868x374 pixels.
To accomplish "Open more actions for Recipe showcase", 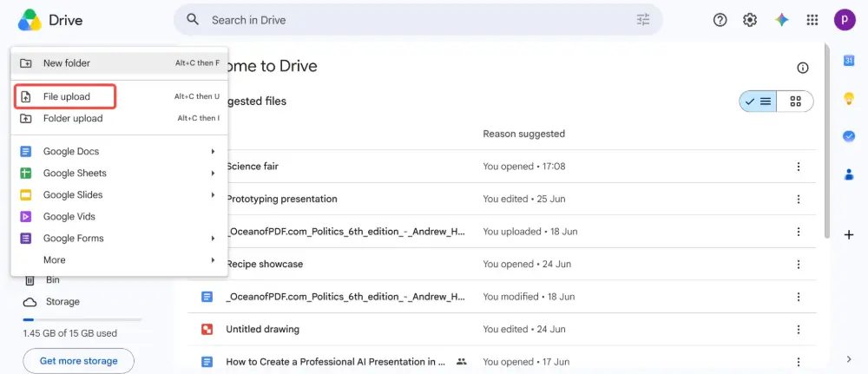I will 799,265.
